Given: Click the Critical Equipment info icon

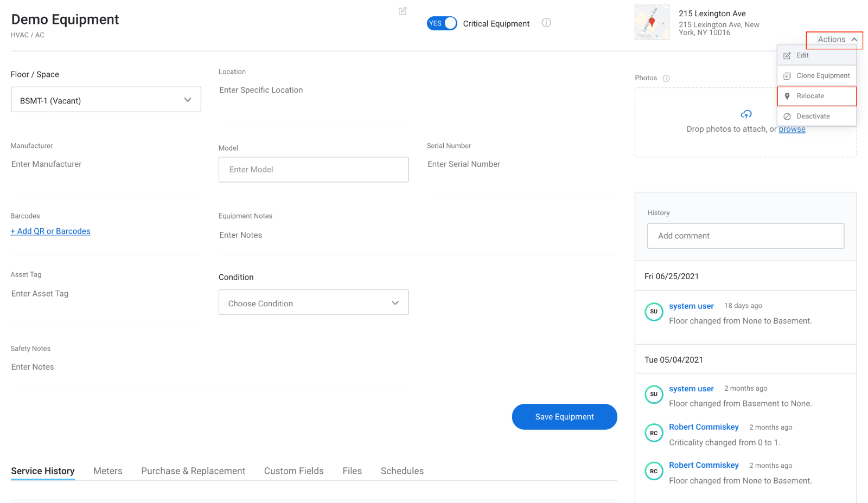Looking at the screenshot, I should click(x=546, y=23).
